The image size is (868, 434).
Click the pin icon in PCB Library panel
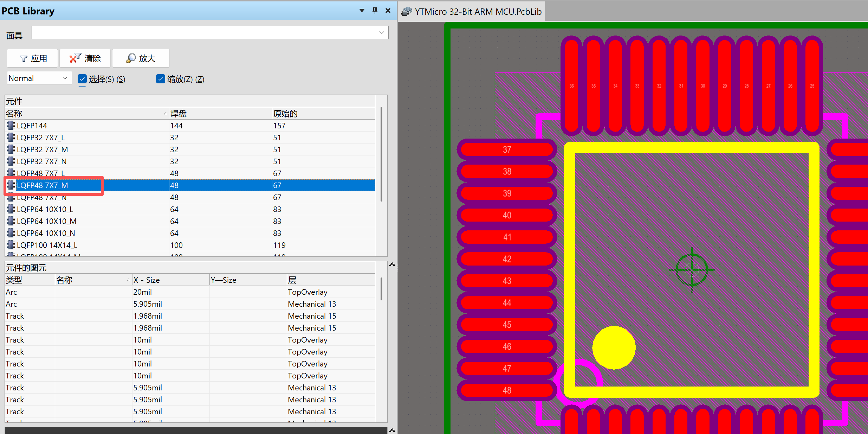(375, 11)
